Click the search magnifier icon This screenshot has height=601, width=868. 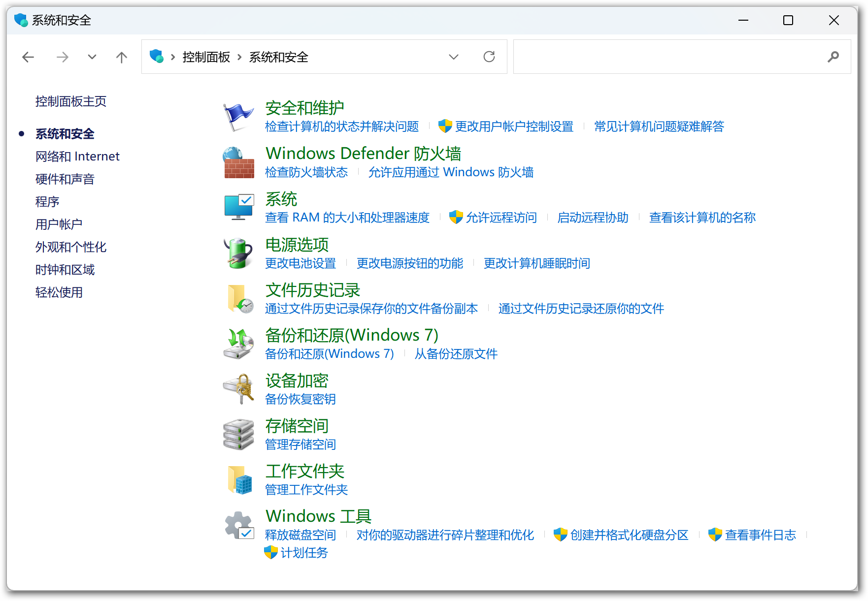click(833, 57)
